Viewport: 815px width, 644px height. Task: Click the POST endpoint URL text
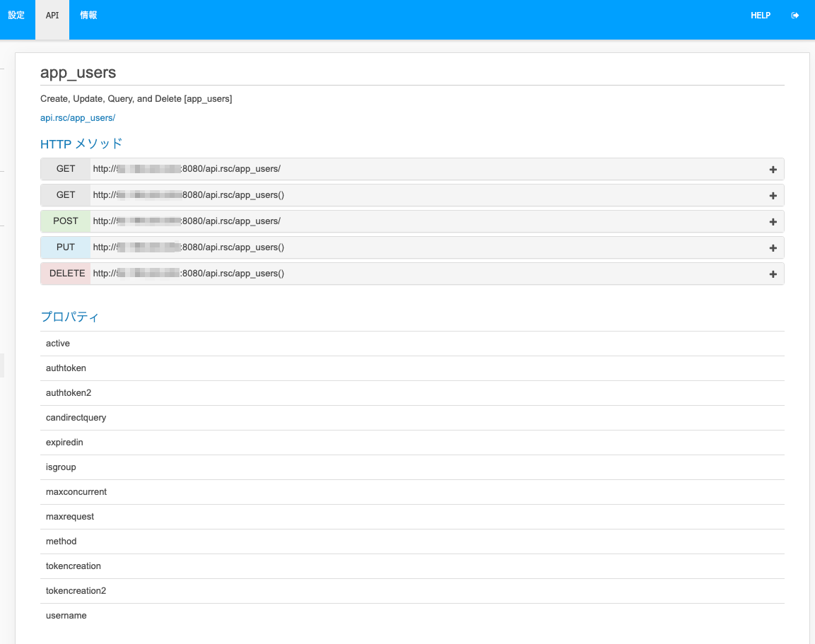point(187,221)
